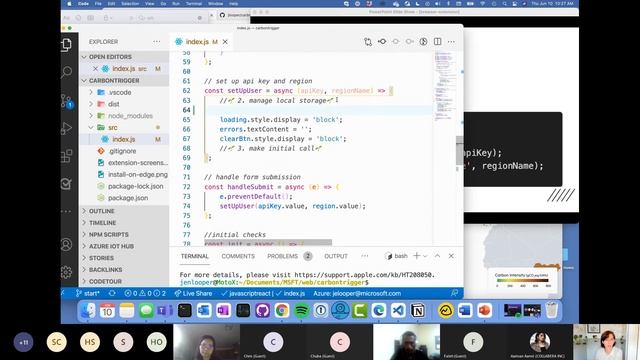Expand the OUTLINE section

tap(124, 211)
